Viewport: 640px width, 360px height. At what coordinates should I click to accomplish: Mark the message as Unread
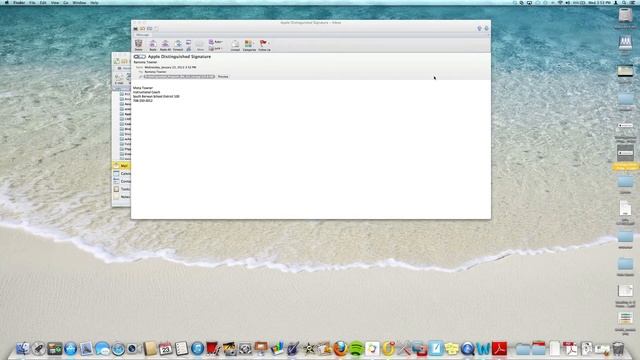[235, 45]
